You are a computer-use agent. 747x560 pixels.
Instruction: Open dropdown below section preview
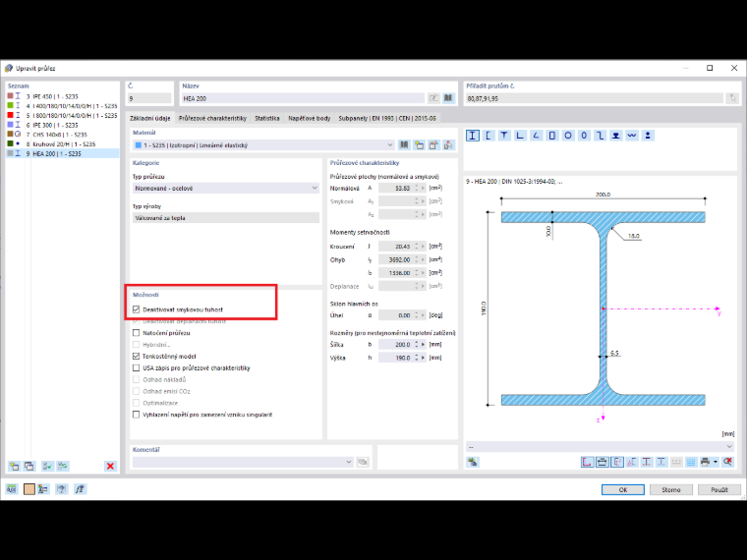[x=600, y=446]
